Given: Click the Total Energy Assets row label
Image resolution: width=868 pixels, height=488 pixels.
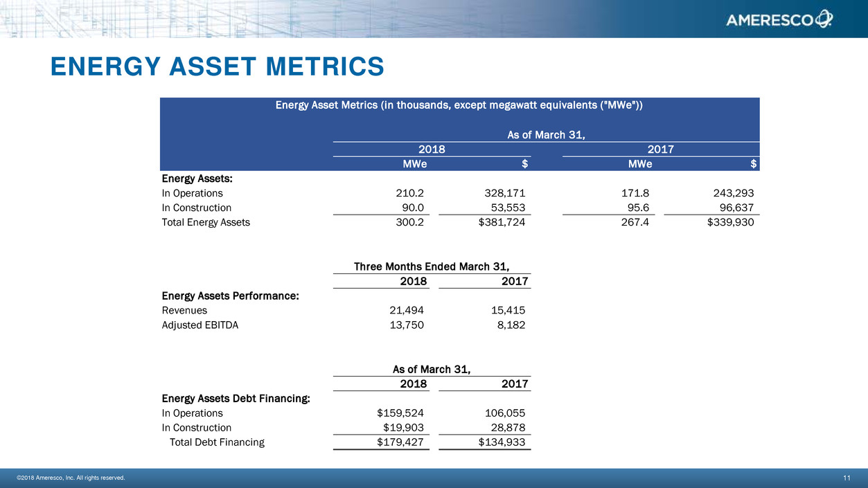Looking at the screenshot, I should 206,223.
